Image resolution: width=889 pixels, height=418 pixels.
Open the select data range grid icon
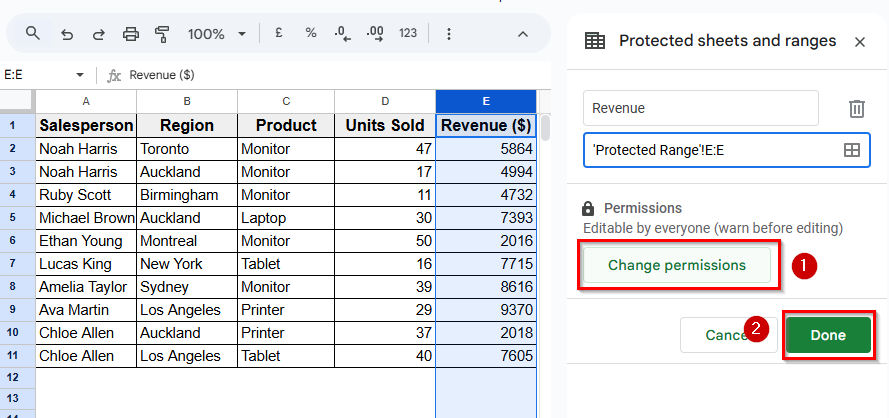point(851,150)
